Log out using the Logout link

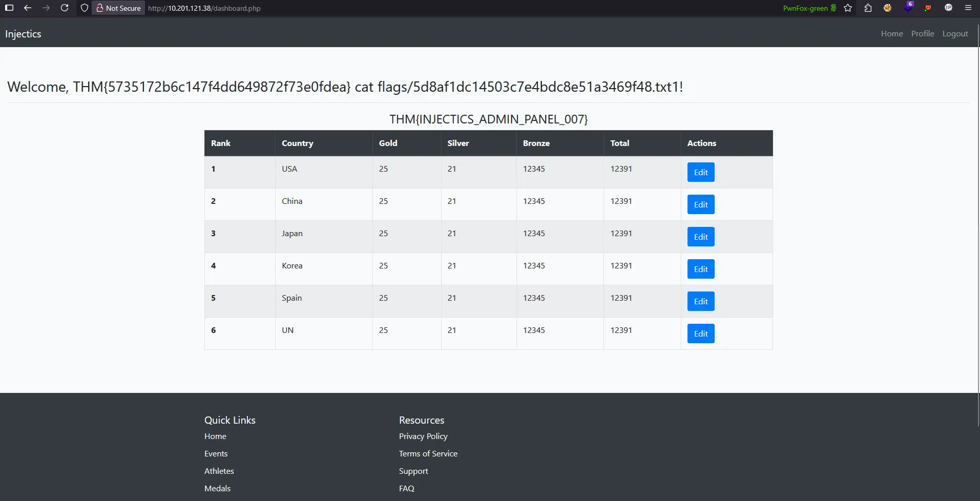click(x=955, y=33)
